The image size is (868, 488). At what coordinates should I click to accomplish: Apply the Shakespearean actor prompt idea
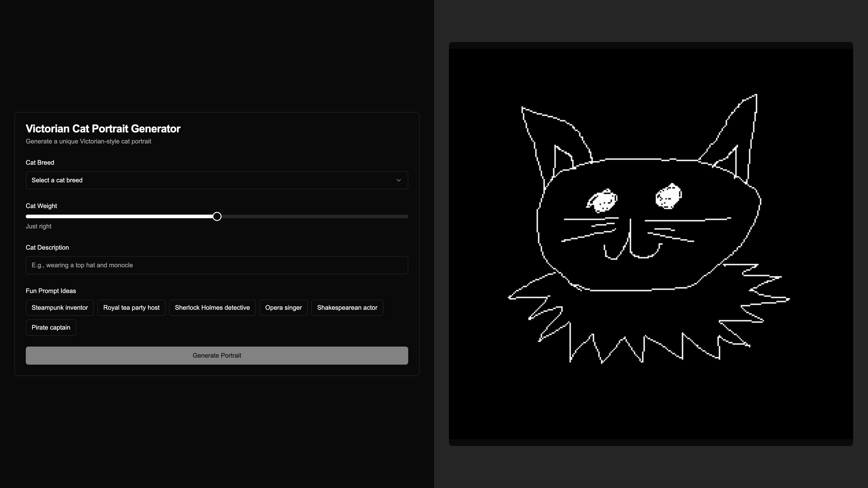347,307
